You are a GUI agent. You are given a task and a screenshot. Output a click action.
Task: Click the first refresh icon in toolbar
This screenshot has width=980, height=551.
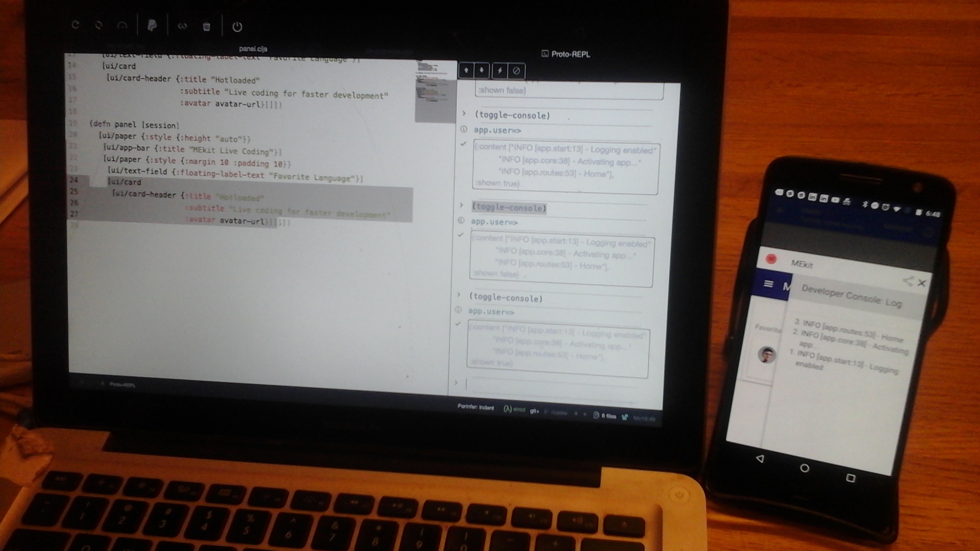75,25
